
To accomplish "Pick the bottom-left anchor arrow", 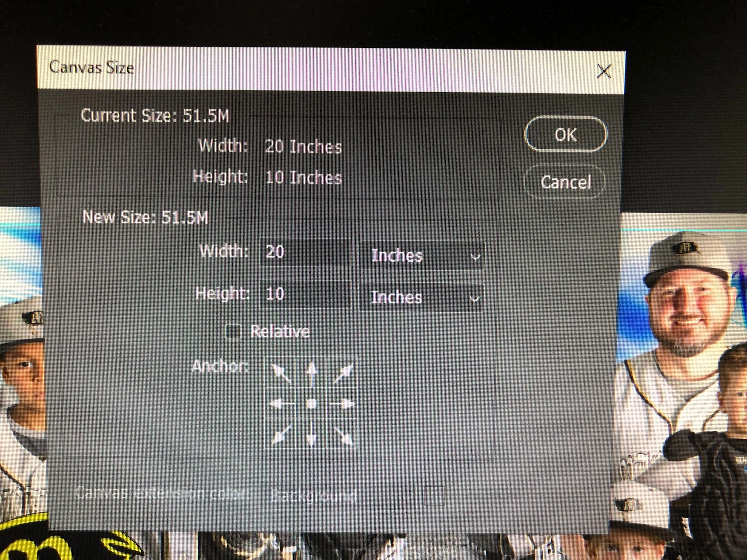I will (x=281, y=434).
